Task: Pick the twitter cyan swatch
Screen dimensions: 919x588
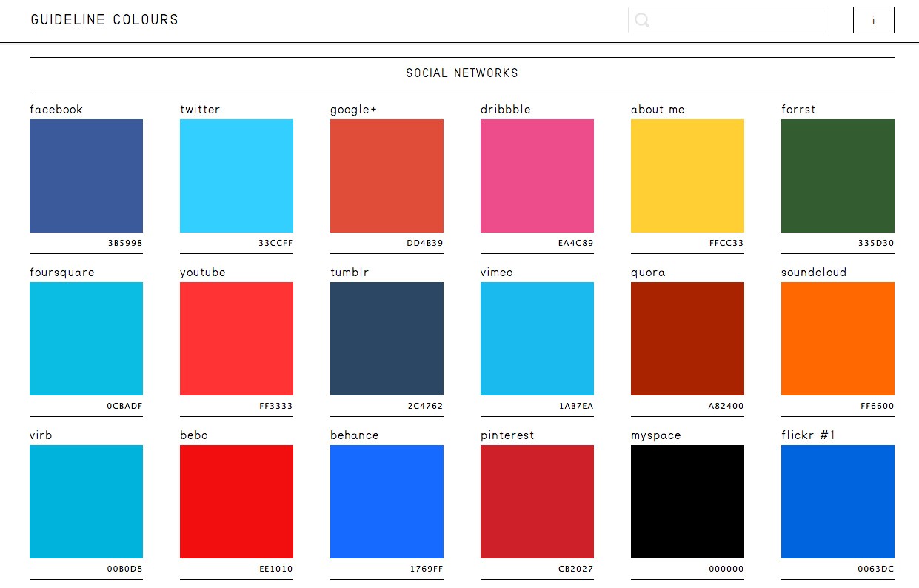Action: 236,176
